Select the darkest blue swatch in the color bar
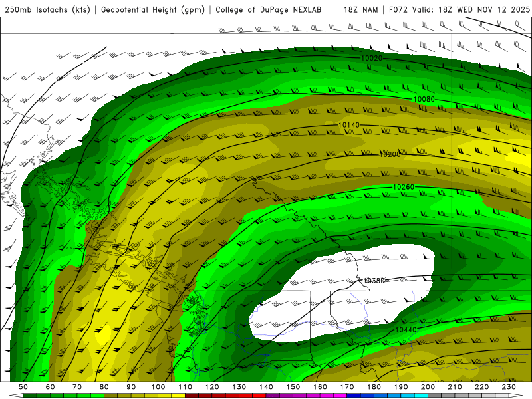The image size is (532, 399). point(354,396)
